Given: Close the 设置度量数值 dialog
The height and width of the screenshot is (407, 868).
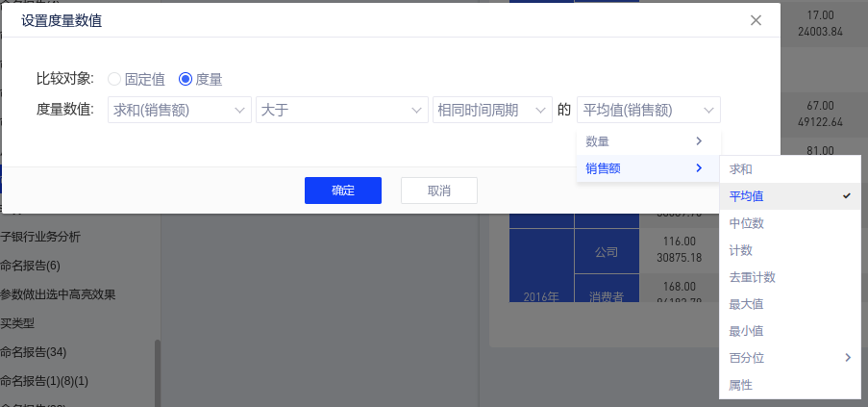Looking at the screenshot, I should tap(756, 20).
